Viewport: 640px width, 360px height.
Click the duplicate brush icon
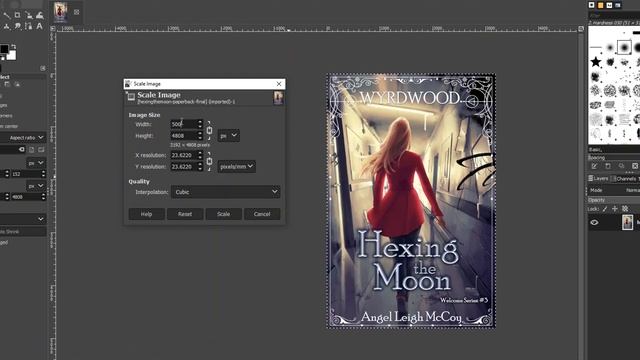(621, 166)
